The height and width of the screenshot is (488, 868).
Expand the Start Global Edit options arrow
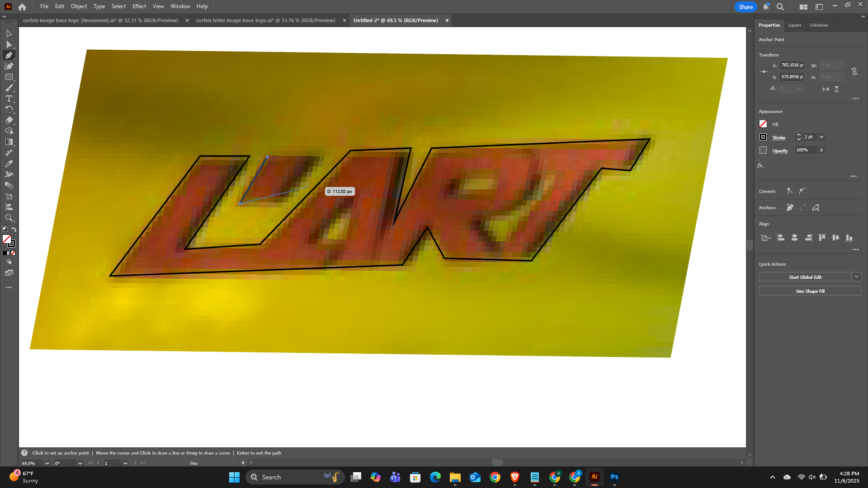pyautogui.click(x=856, y=277)
